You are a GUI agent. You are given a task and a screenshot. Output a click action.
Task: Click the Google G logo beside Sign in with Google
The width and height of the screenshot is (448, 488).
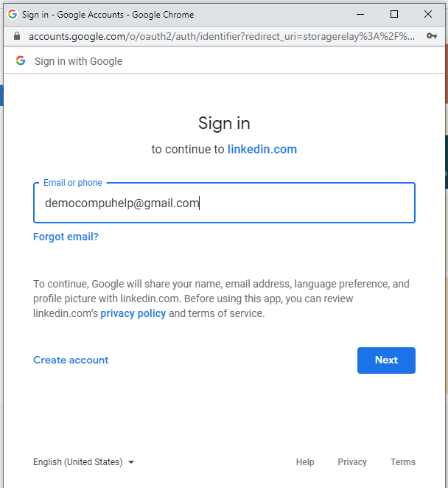(x=21, y=61)
